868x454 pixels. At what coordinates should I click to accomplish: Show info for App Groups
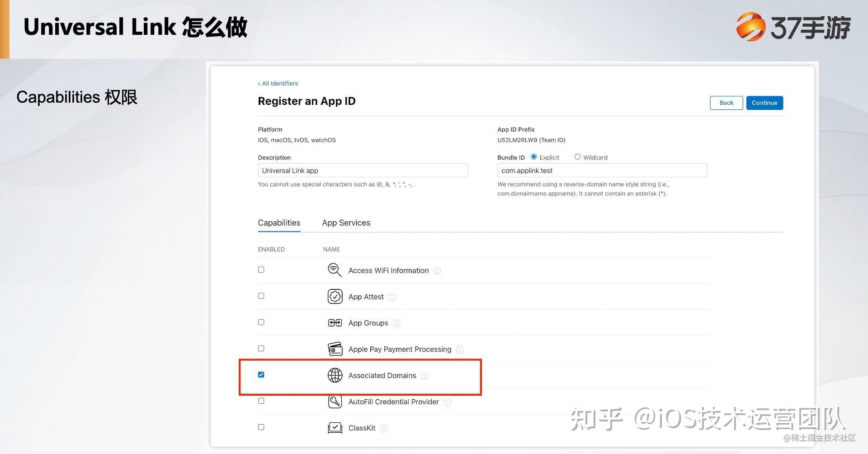(396, 323)
